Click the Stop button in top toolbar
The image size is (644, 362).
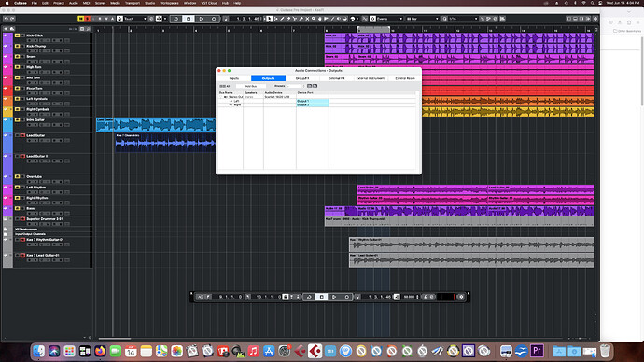[x=189, y=19]
